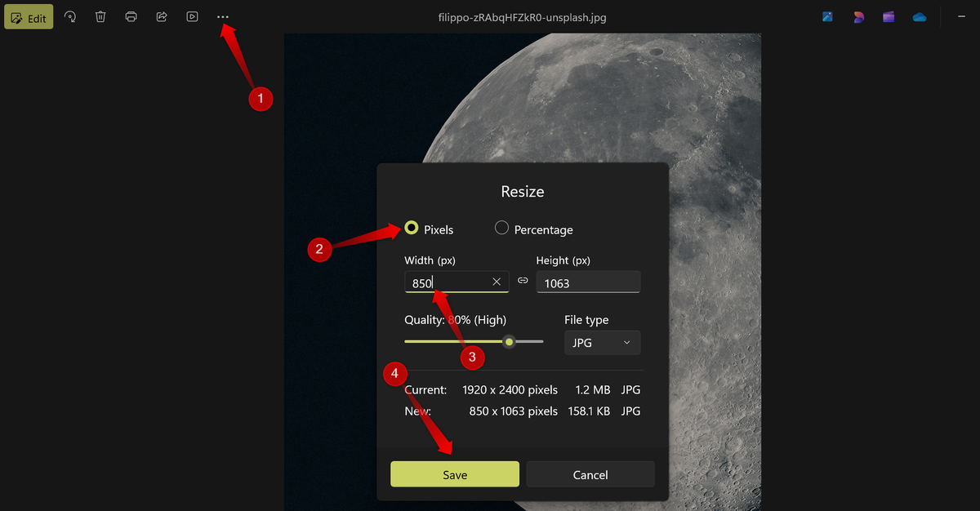Print the image via the printer icon

click(131, 16)
